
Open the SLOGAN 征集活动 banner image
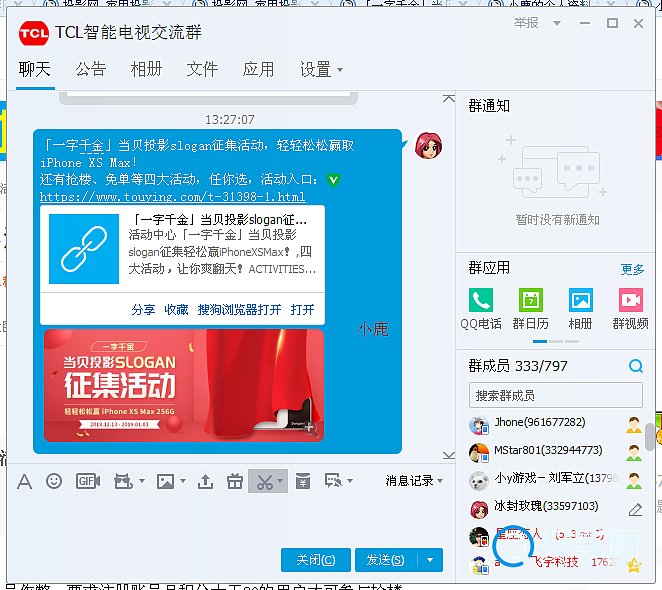point(184,385)
